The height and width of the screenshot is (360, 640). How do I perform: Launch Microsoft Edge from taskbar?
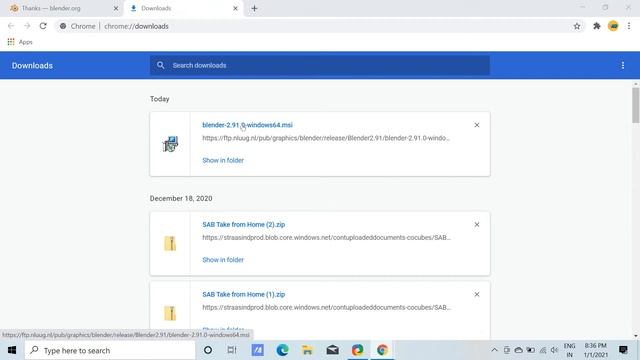[282, 350]
